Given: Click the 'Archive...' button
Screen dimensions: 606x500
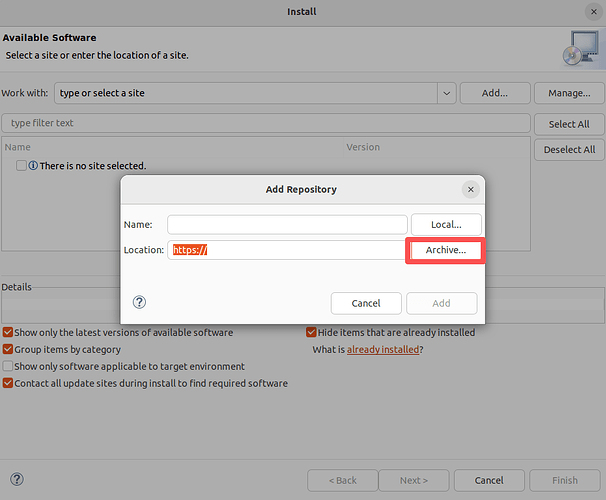Looking at the screenshot, I should tap(446, 250).
